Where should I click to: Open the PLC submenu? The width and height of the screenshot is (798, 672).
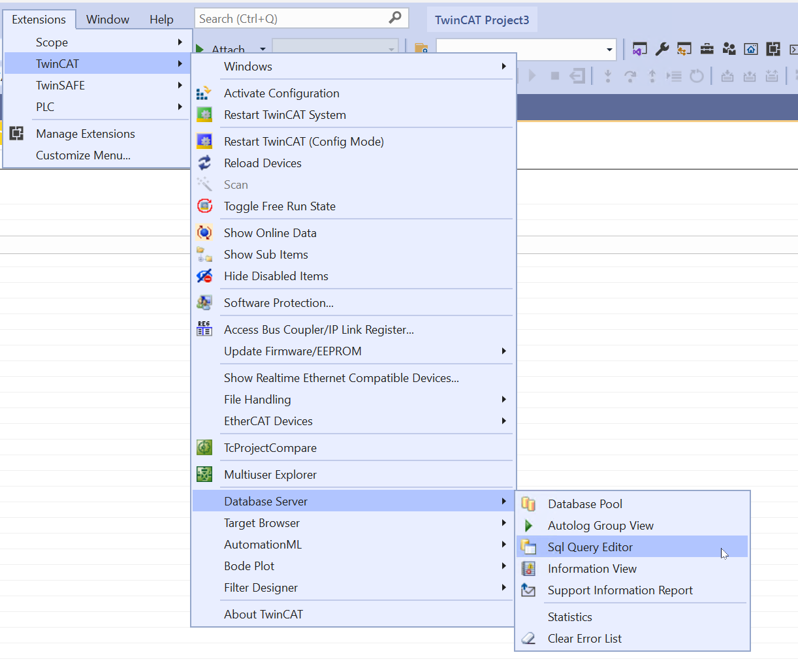[x=98, y=107]
